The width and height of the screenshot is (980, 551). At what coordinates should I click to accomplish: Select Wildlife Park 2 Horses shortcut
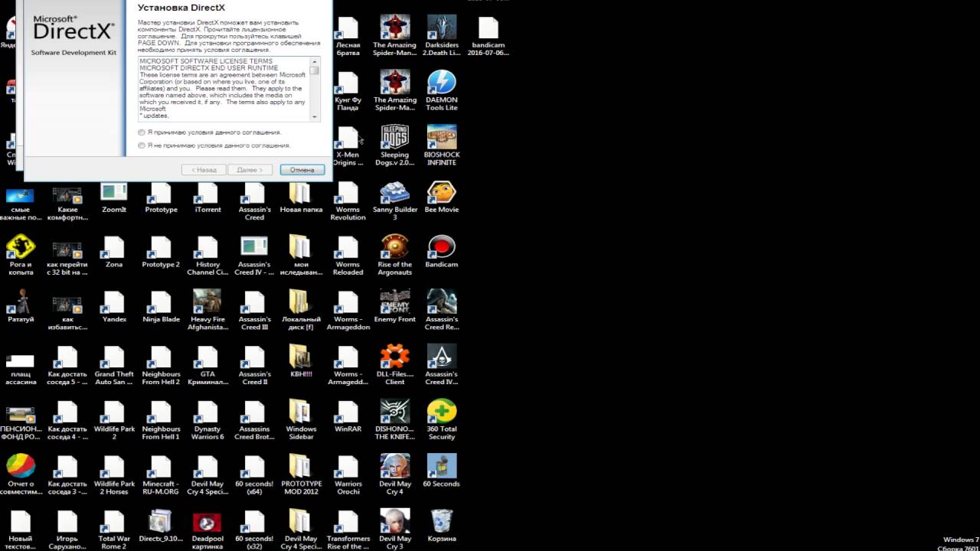pos(114,474)
